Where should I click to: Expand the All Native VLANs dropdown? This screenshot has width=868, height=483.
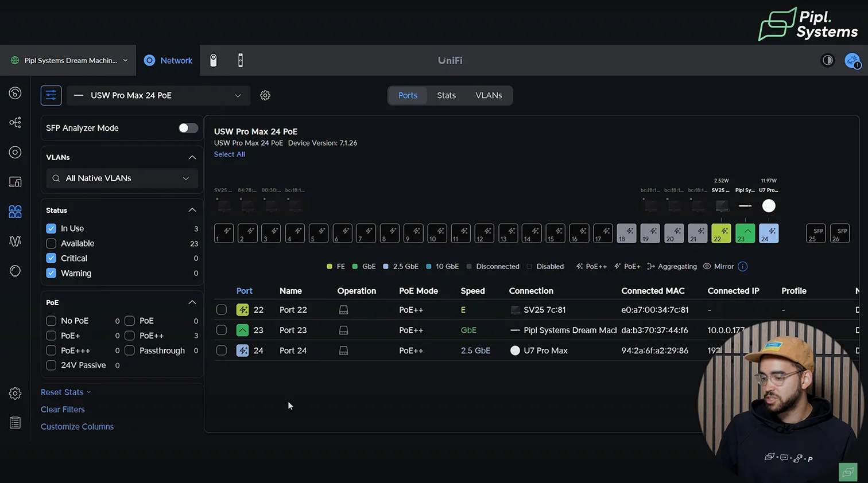pos(122,178)
